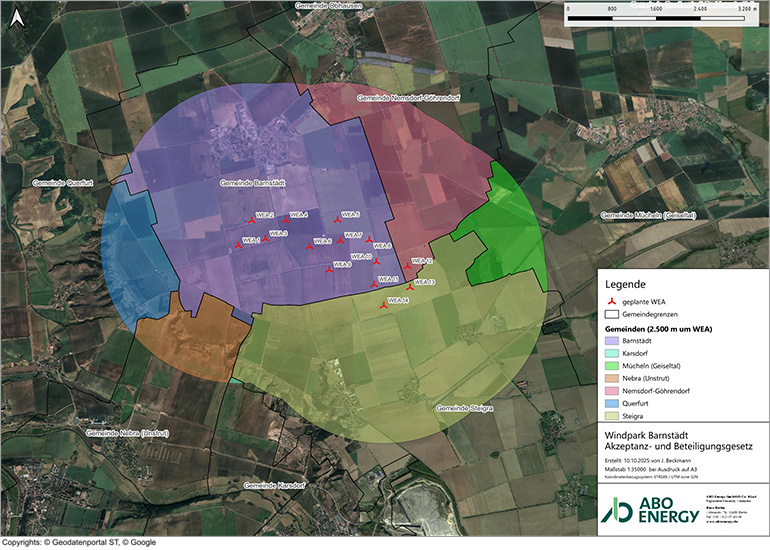Viewport: 770px width, 550px height.
Task: Click the WEA 1 wind turbine marker
Action: tap(238, 243)
